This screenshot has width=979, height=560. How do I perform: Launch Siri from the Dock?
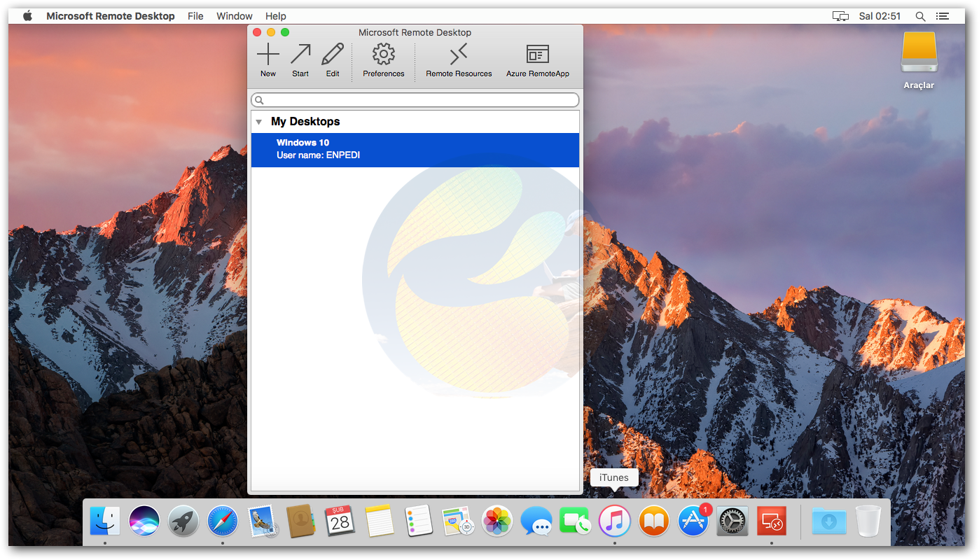(x=144, y=521)
